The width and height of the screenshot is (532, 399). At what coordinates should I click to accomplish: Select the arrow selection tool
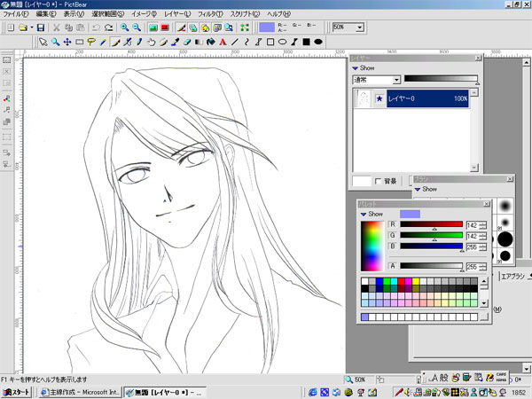[43, 41]
